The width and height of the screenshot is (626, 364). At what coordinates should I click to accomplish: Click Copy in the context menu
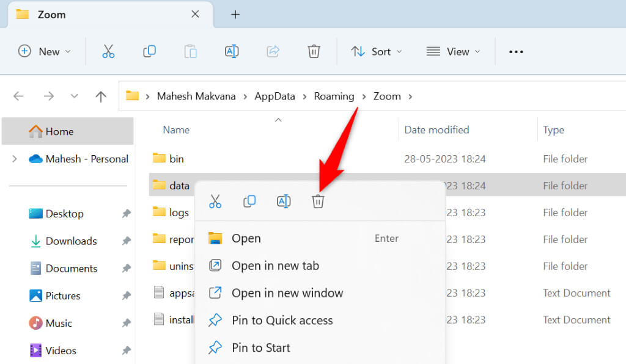pos(249,202)
